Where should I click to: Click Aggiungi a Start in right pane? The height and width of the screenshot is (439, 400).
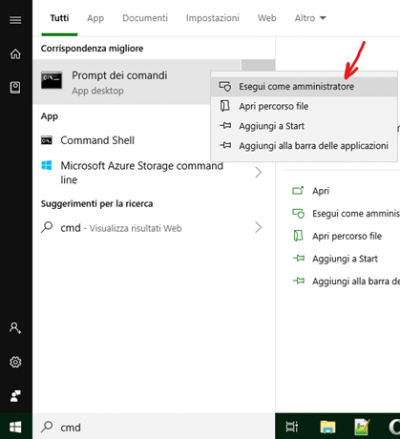pyautogui.click(x=345, y=259)
